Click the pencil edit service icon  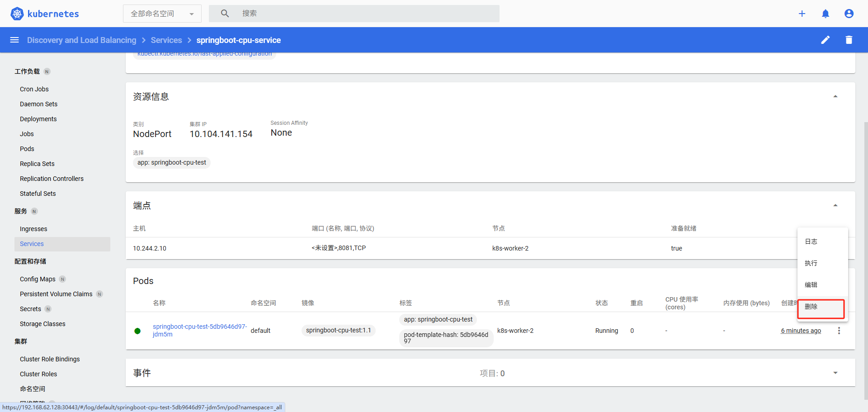click(826, 40)
